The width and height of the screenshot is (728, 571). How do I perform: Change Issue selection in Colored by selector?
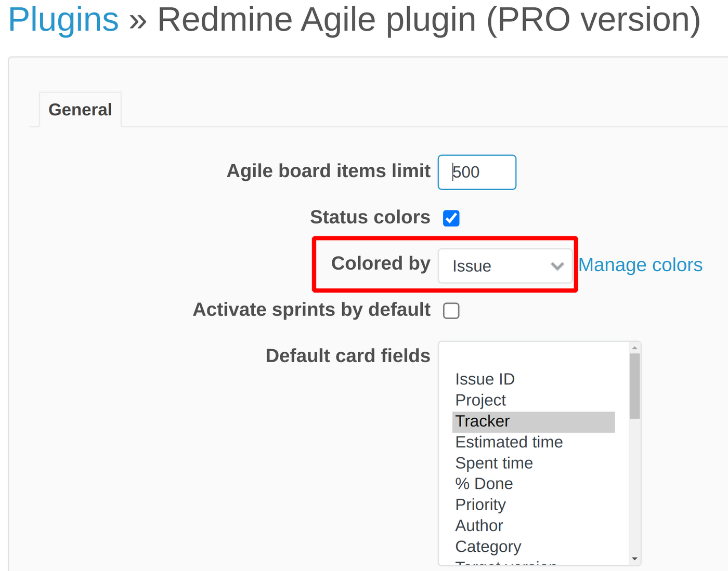click(x=504, y=265)
